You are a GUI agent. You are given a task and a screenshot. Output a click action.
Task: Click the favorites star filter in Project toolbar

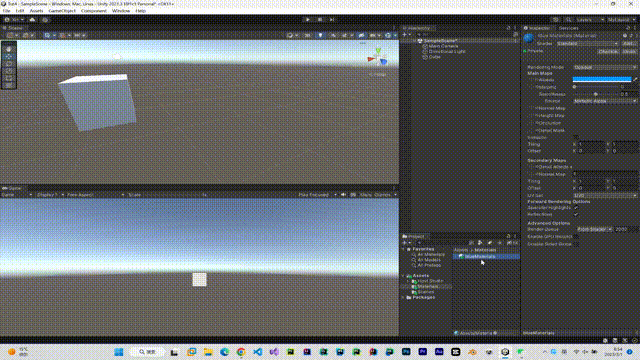coord(499,243)
